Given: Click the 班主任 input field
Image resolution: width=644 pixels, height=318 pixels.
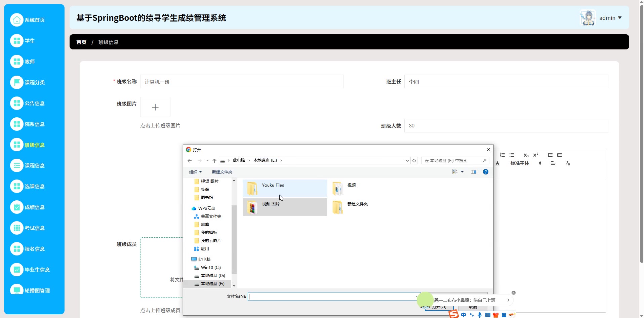Looking at the screenshot, I should tap(506, 81).
